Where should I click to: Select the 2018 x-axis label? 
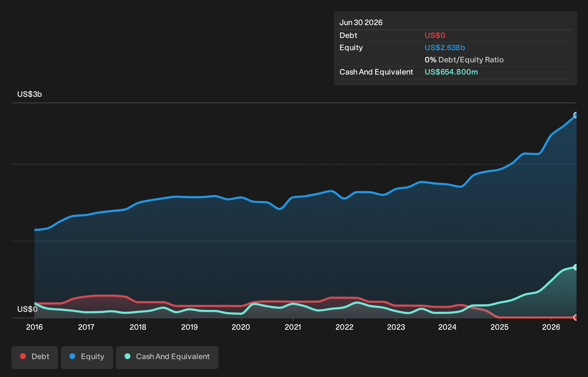(x=138, y=327)
